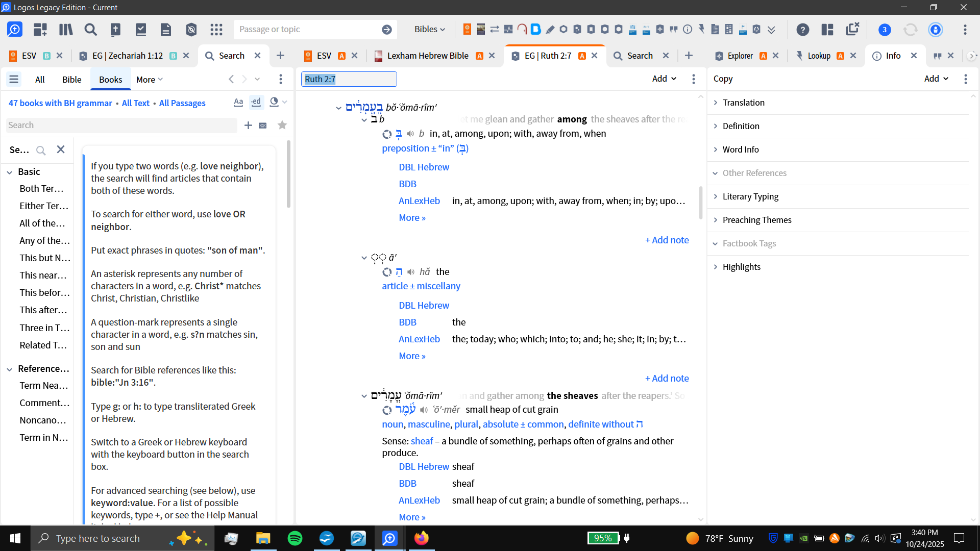Select the Bible search type tab
Image resolution: width=980 pixels, height=551 pixels.
(x=71, y=80)
